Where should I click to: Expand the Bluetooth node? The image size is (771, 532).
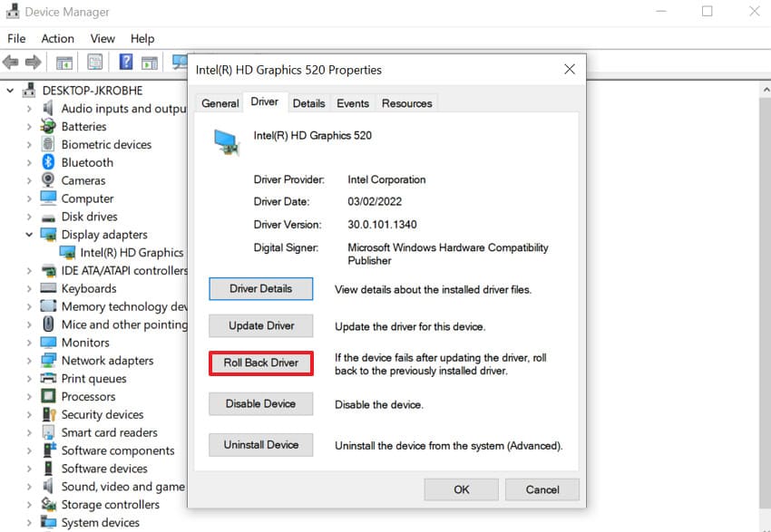(x=29, y=162)
